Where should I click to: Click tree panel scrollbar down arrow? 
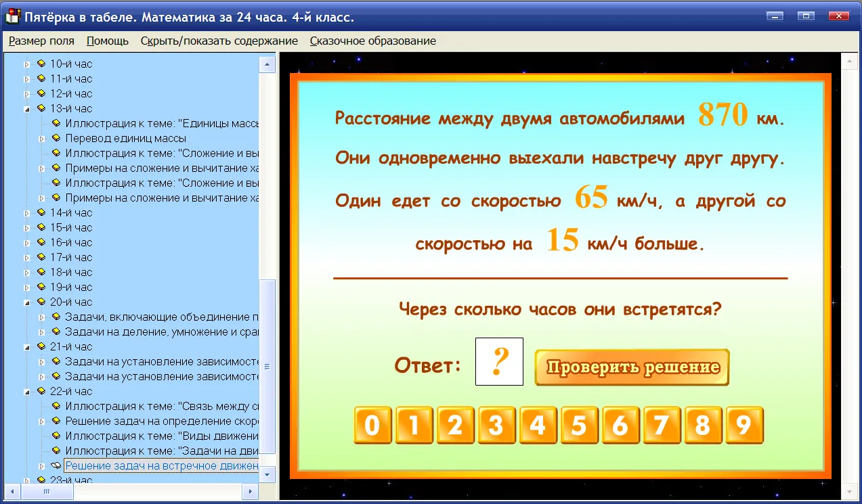point(267,475)
